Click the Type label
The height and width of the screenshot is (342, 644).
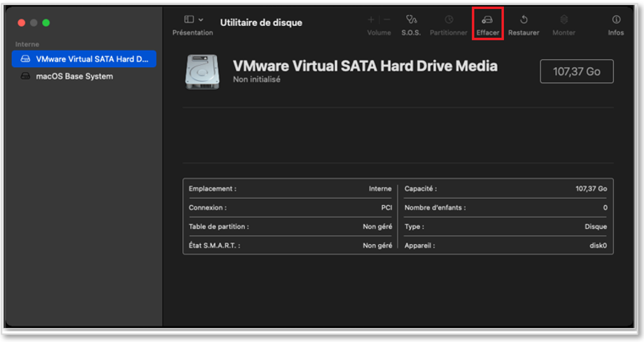[x=414, y=227]
